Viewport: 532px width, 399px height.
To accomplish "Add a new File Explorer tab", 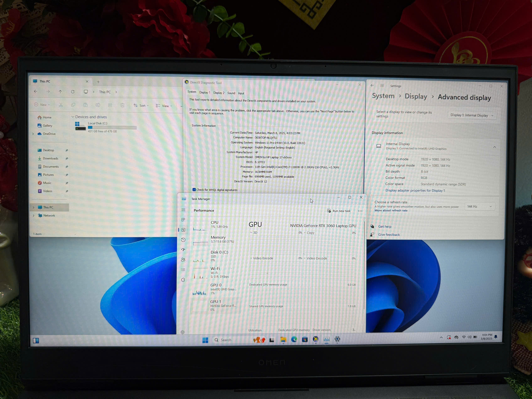I will pyautogui.click(x=98, y=82).
